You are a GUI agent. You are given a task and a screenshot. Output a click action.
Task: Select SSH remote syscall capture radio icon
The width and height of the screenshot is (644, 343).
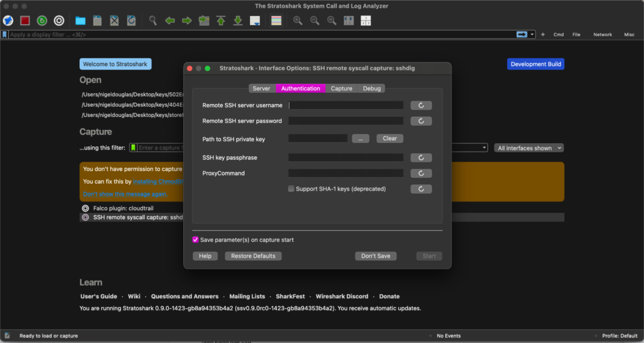click(85, 217)
